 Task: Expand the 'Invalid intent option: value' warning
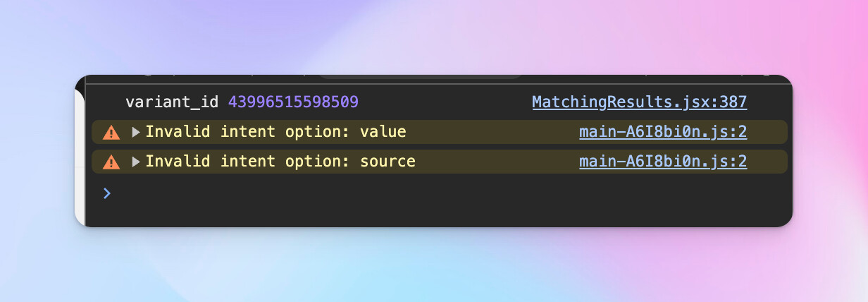(x=136, y=132)
